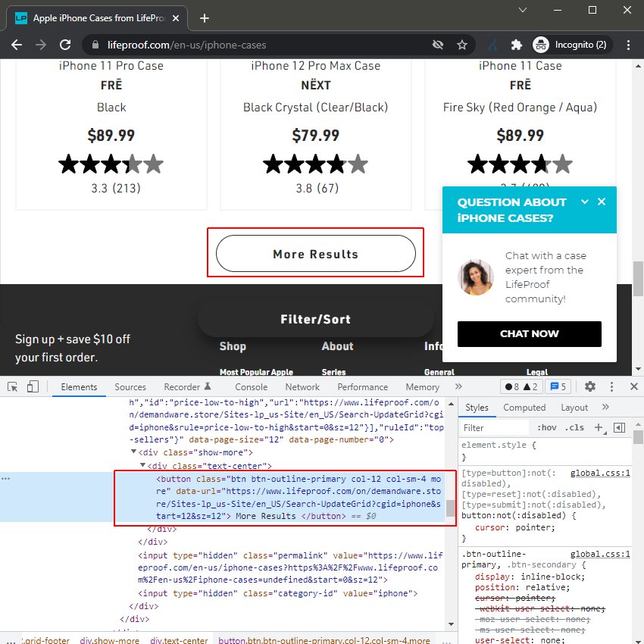Click the 3.3 (213) star rating

111,164
